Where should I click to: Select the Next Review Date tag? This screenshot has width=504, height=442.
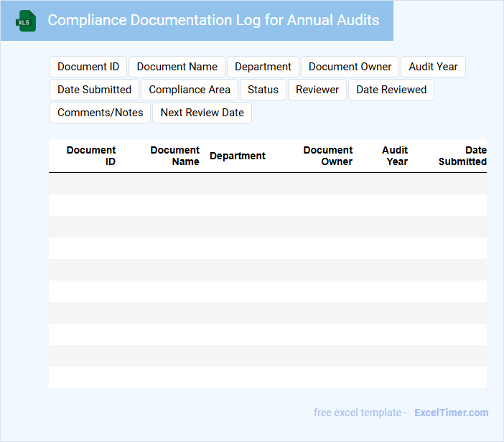[x=202, y=113]
